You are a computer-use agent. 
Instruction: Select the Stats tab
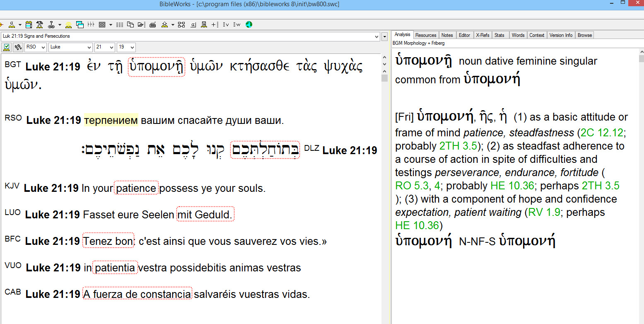coord(499,35)
